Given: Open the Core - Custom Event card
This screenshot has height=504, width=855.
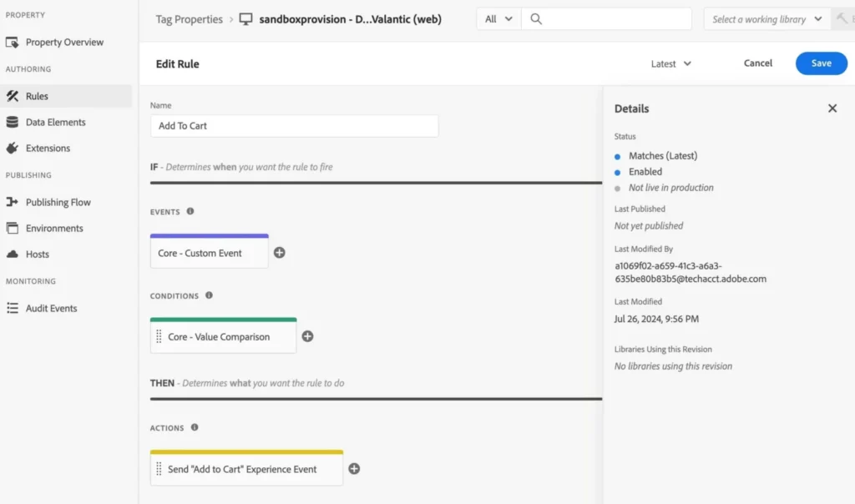Looking at the screenshot, I should click(x=210, y=253).
